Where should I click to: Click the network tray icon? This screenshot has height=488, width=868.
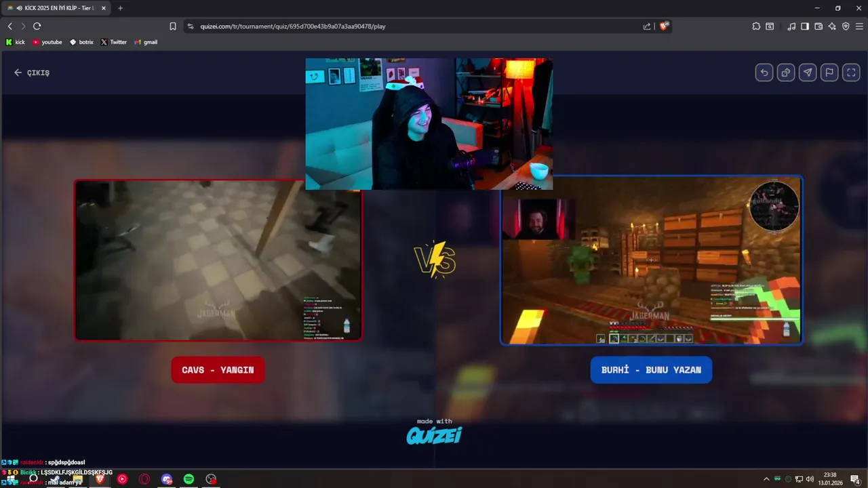click(799, 479)
